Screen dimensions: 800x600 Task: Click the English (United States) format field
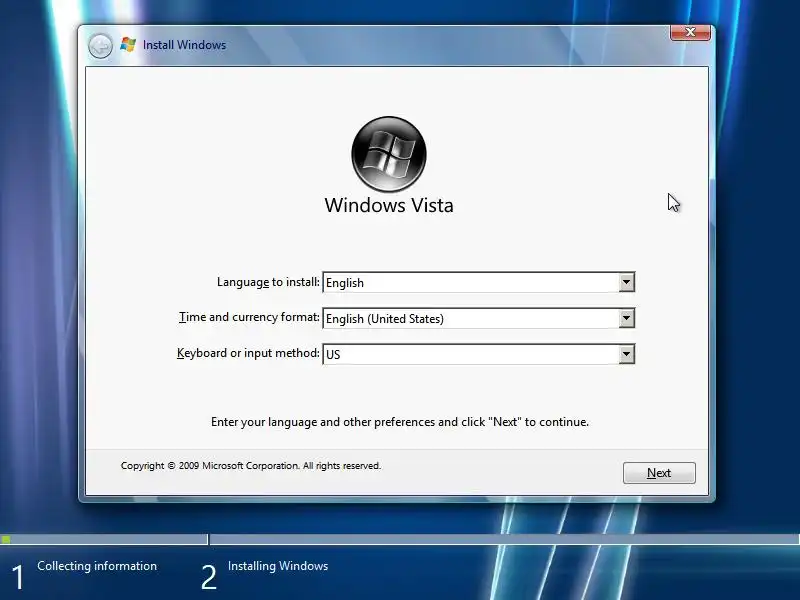tap(479, 318)
